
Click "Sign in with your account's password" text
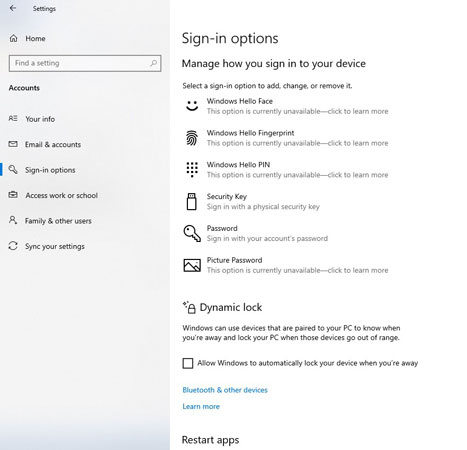click(x=267, y=238)
